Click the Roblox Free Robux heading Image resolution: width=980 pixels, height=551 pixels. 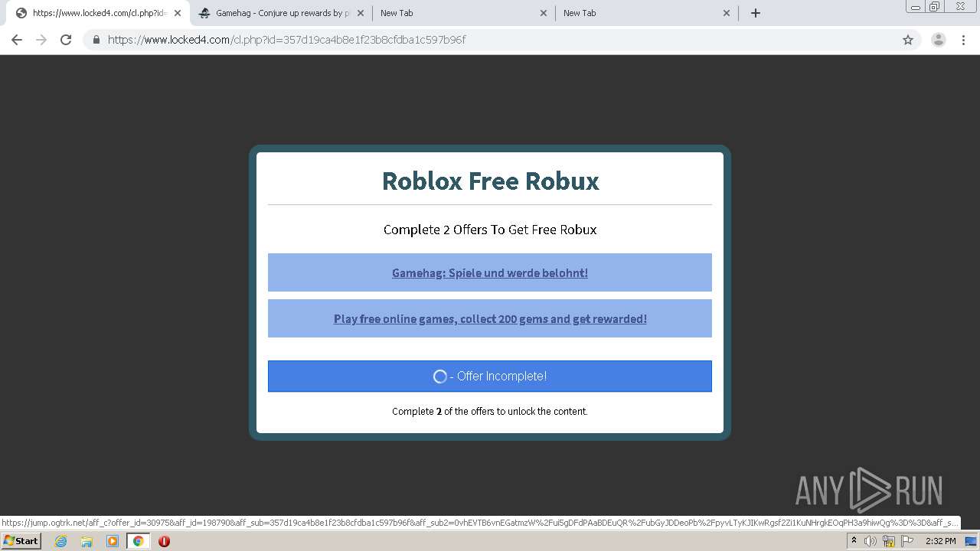[490, 181]
